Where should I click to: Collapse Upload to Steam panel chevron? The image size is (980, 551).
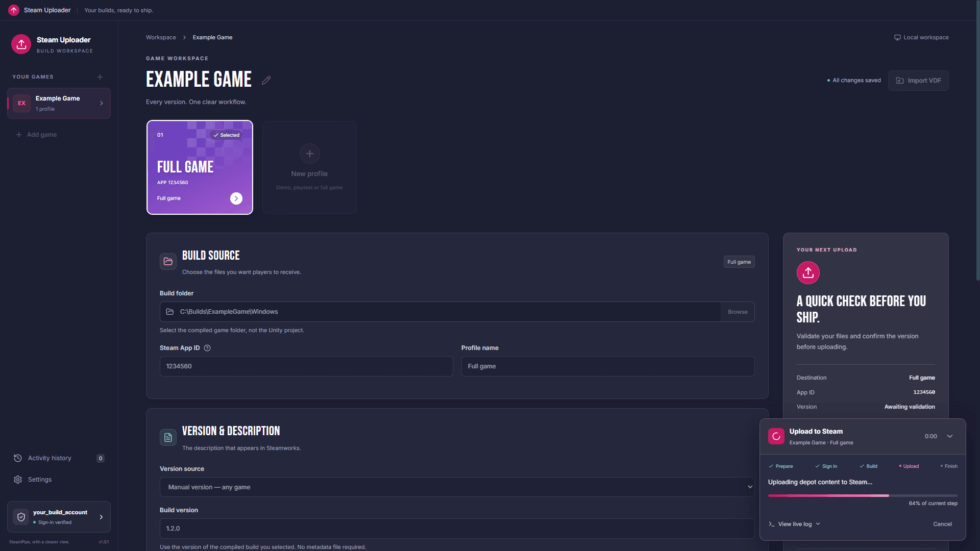pyautogui.click(x=950, y=436)
